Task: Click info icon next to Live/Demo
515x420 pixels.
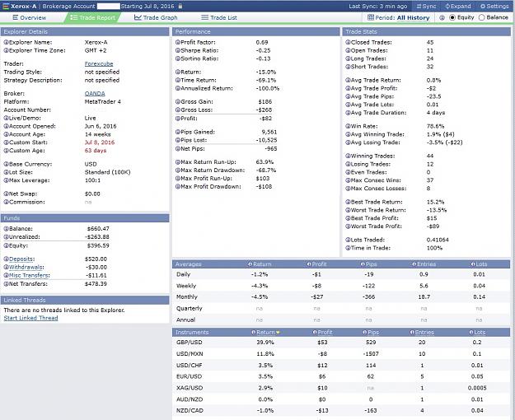Action: coord(6,119)
